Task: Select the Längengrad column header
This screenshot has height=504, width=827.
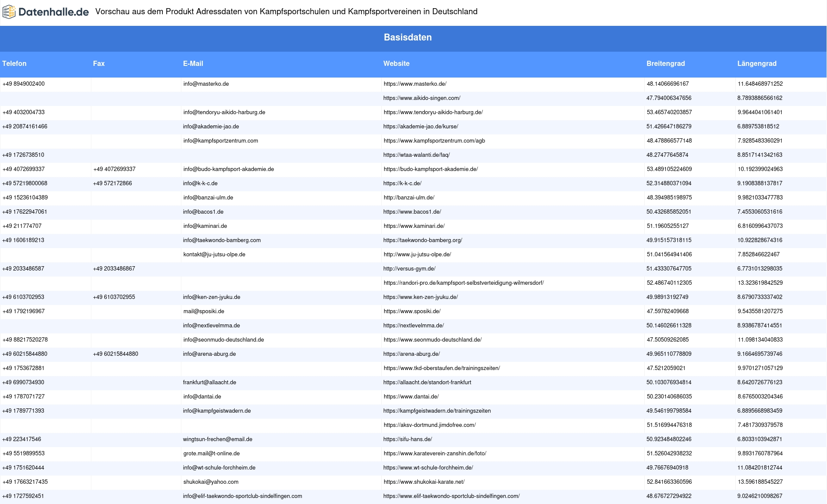Action: (757, 63)
